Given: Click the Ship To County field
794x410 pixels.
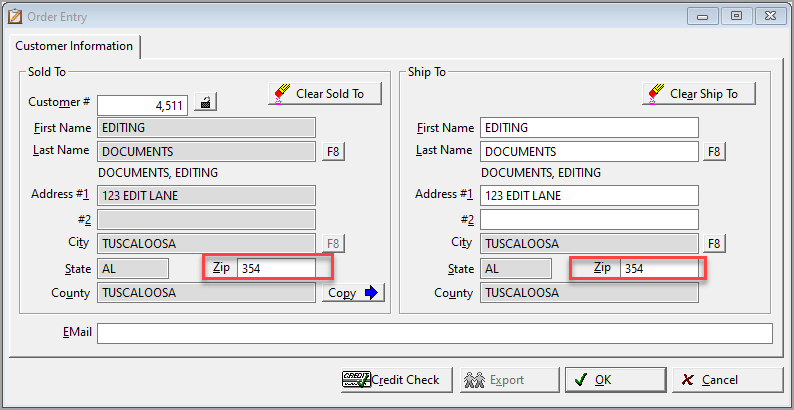Looking at the screenshot, I should [589, 293].
